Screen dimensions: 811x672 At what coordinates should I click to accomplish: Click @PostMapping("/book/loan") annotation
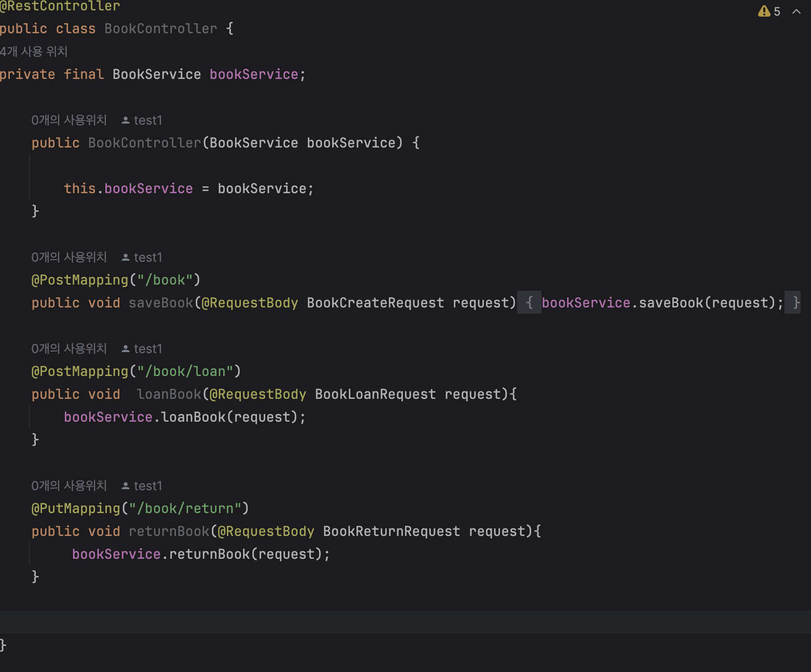coord(136,371)
